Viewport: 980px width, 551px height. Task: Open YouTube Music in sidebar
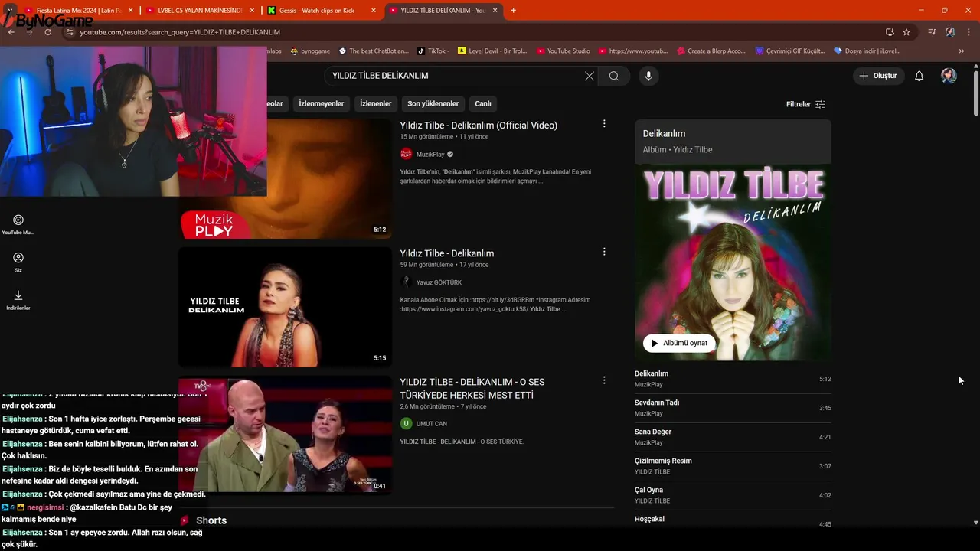coord(18,224)
